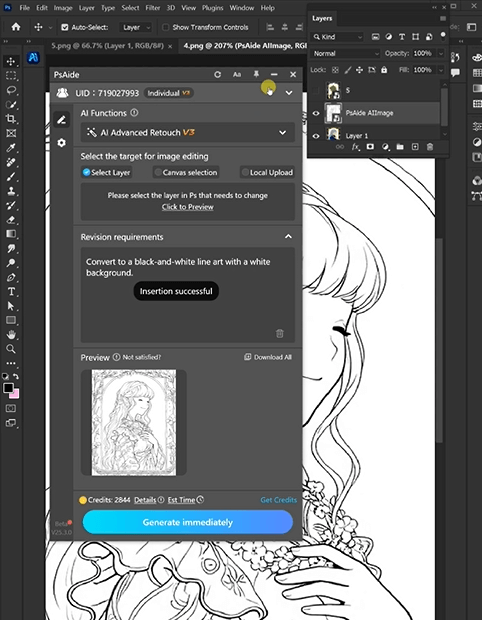Screen dimensions: 482x620
Task: Select the Frame tool
Action: point(11,133)
